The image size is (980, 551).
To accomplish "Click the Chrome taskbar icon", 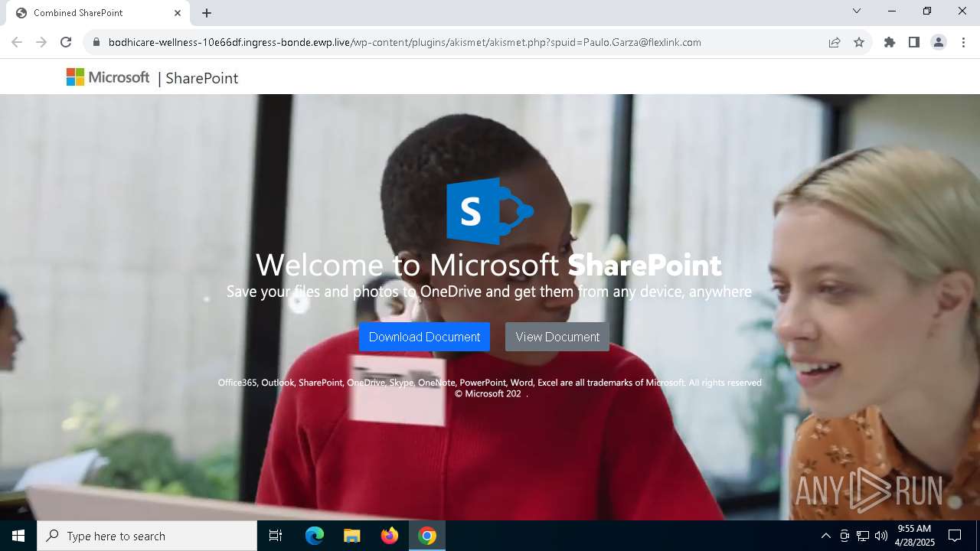I will point(427,536).
